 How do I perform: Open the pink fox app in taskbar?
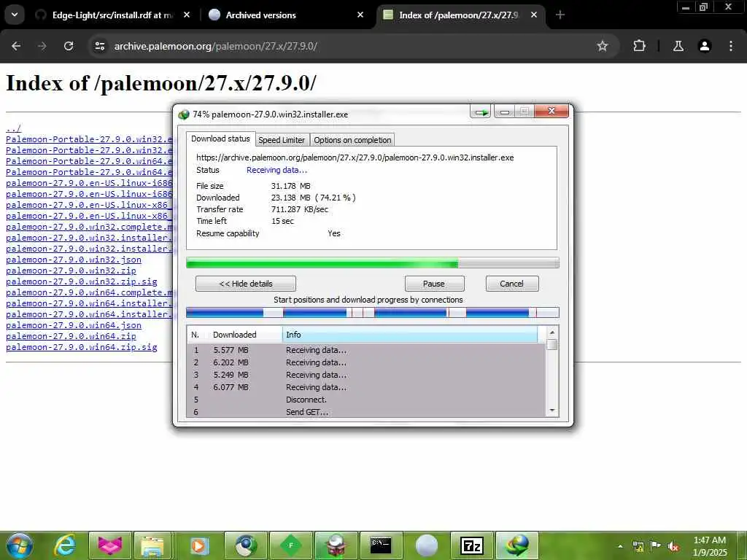[110, 545]
